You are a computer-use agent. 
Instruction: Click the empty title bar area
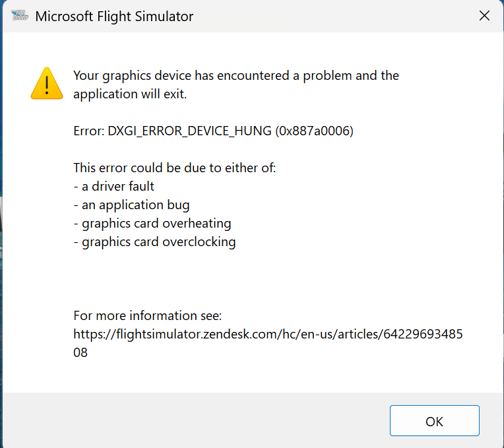(x=330, y=16)
